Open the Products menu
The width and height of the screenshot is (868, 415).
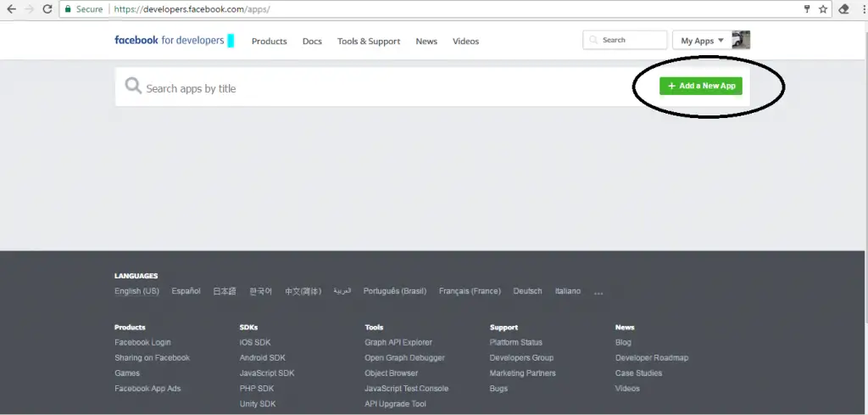coord(269,41)
